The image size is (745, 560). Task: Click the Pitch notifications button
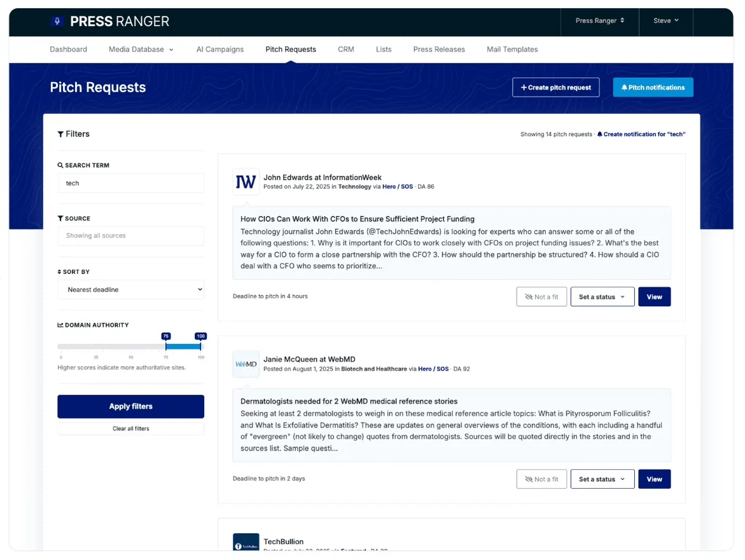[x=653, y=87]
